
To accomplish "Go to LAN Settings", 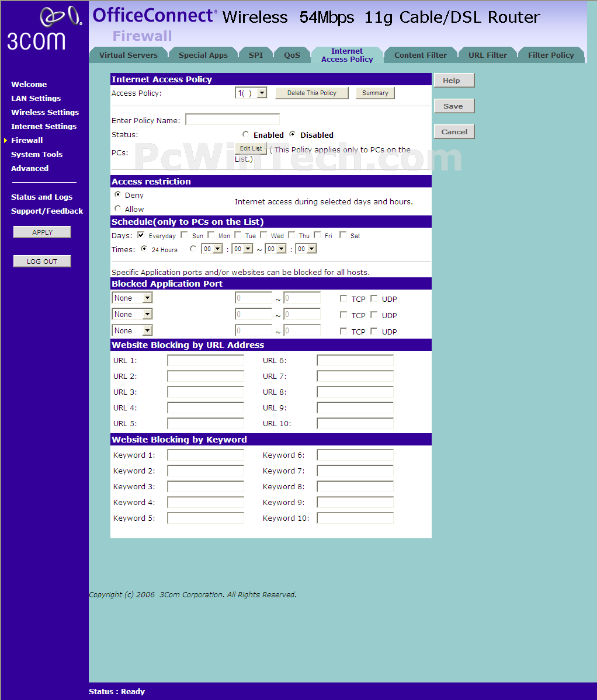I will pyautogui.click(x=36, y=98).
